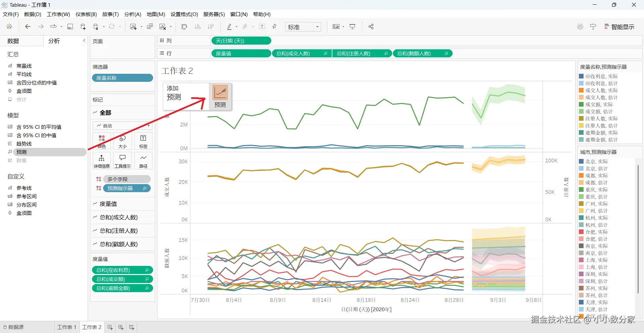This screenshot has width=644, height=333.
Task: Open the 文件(F) menu
Action: pyautogui.click(x=11, y=14)
